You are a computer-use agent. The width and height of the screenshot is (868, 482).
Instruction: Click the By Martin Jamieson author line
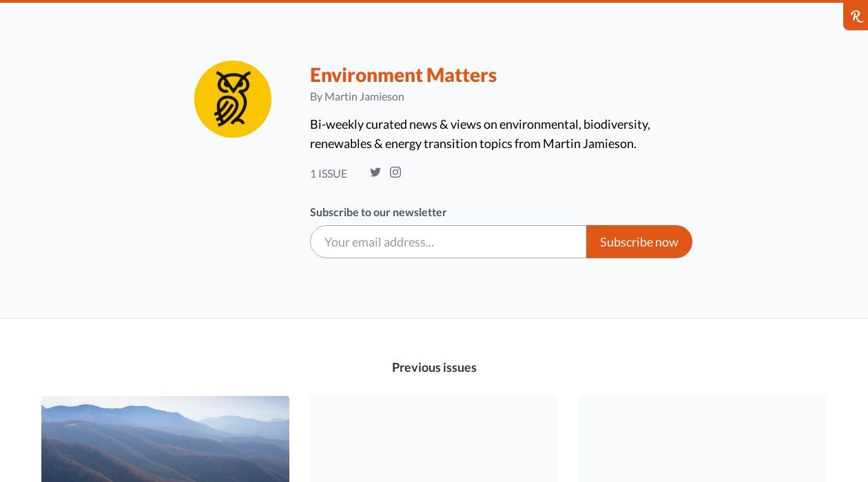click(357, 96)
